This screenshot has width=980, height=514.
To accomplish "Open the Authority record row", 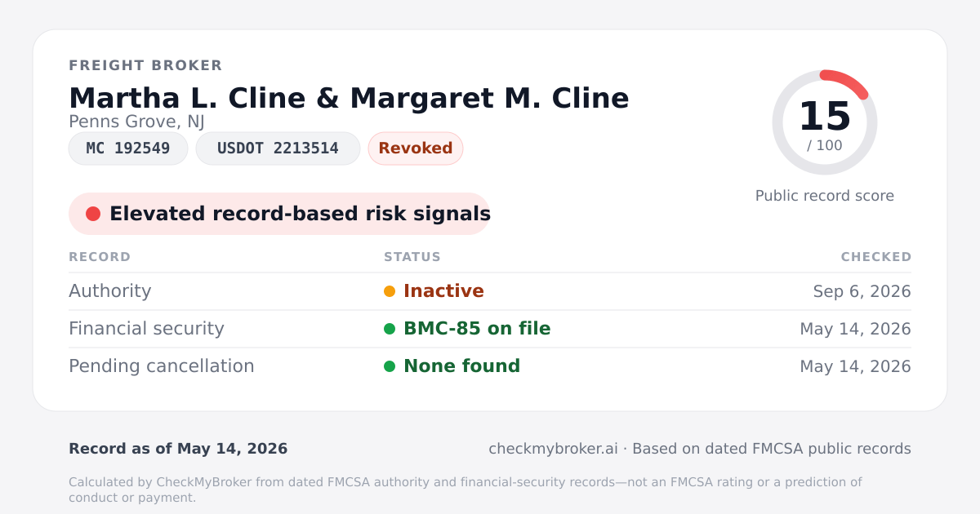I will [490, 291].
